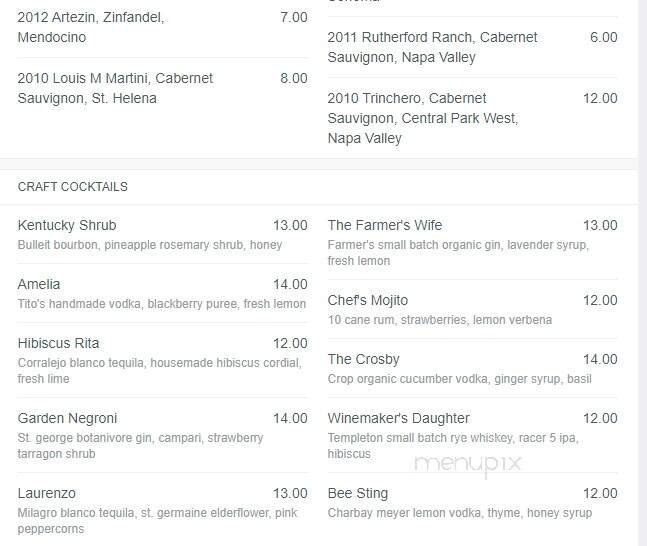Click the 13.00 price beside Kentucky Shrub

click(x=290, y=225)
